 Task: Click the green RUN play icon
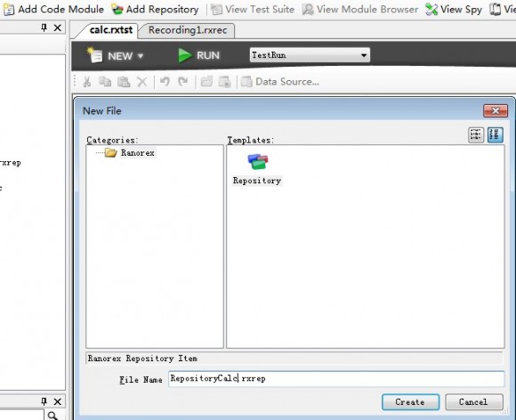tap(185, 55)
